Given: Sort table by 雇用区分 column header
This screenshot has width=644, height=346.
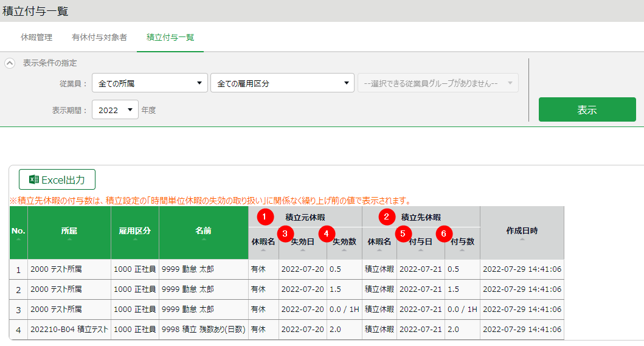Looking at the screenshot, I should point(135,232).
